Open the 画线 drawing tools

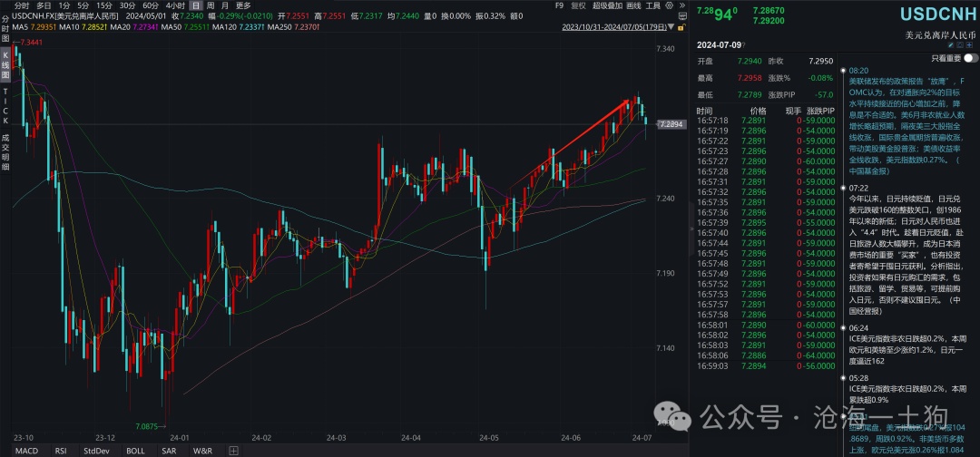pyautogui.click(x=633, y=5)
